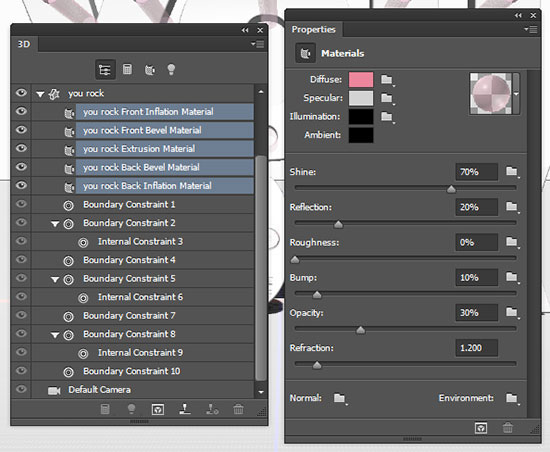Open Roughness texture folder menu
The width and height of the screenshot is (550, 452).
tap(512, 242)
